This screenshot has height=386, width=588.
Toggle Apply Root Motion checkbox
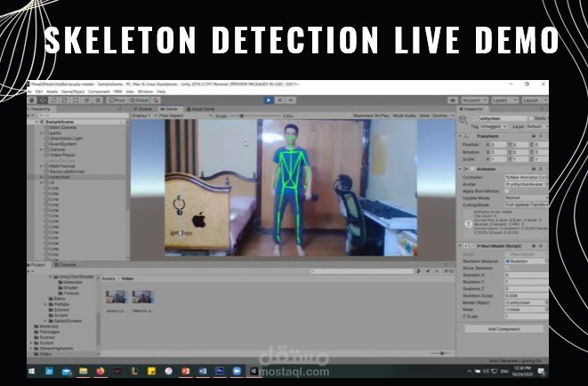pos(507,191)
